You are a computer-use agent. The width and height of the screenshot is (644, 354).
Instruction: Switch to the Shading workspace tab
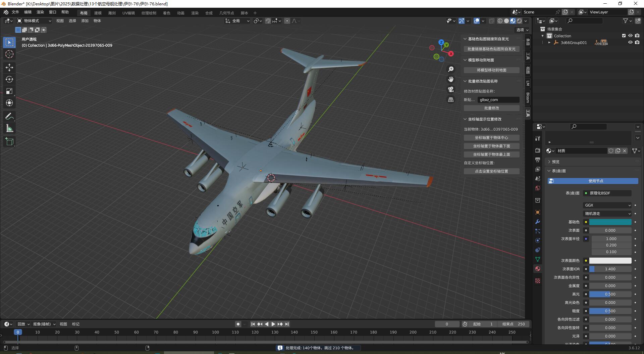click(166, 13)
